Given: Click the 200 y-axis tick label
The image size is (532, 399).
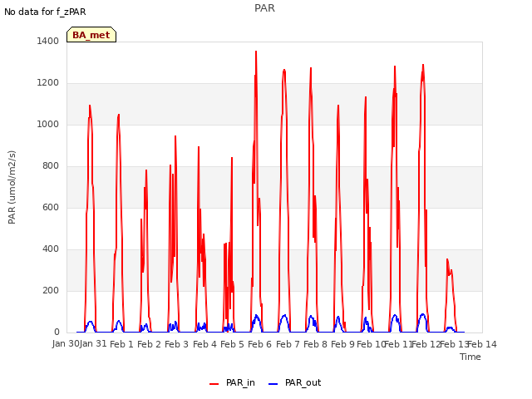Looking at the screenshot, I should (x=51, y=291).
